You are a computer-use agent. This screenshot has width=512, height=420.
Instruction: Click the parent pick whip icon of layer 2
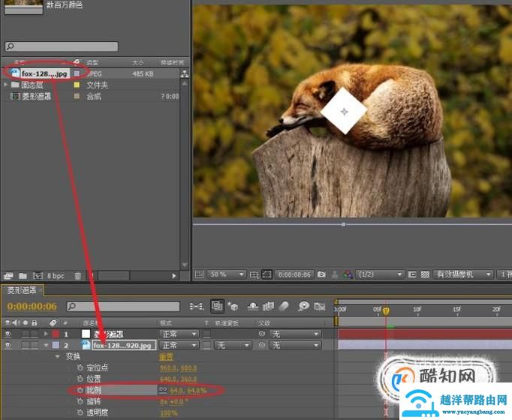pyautogui.click(x=261, y=345)
